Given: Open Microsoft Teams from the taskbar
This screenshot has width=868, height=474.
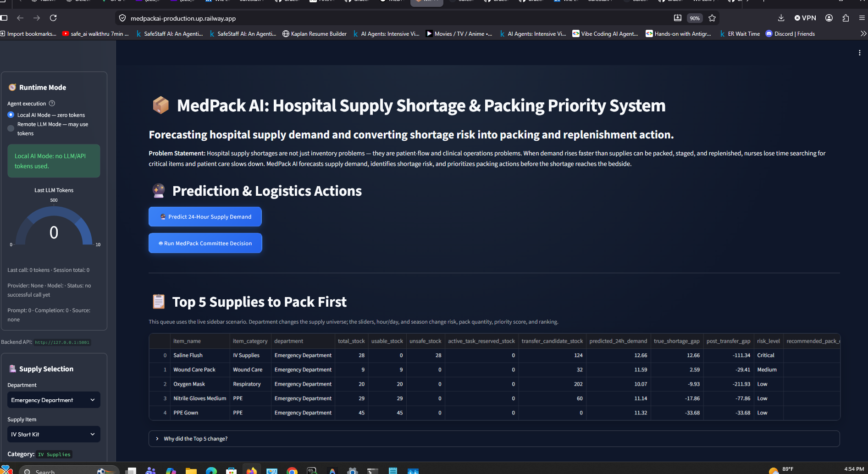Looking at the screenshot, I should pyautogui.click(x=151, y=471).
